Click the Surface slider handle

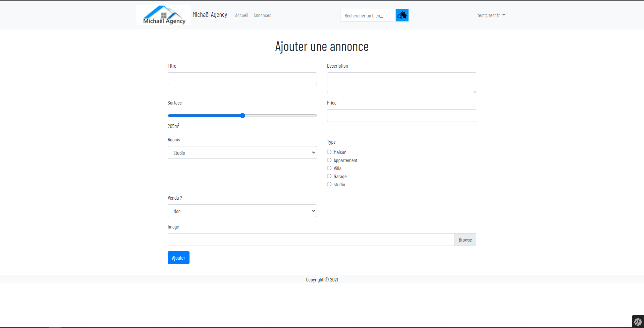243,116
